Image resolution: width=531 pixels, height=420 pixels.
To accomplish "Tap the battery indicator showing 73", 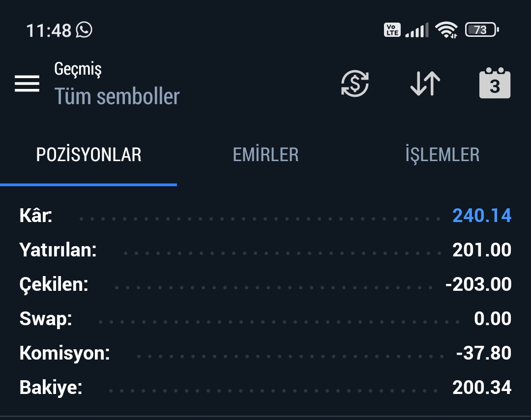I will click(482, 30).
